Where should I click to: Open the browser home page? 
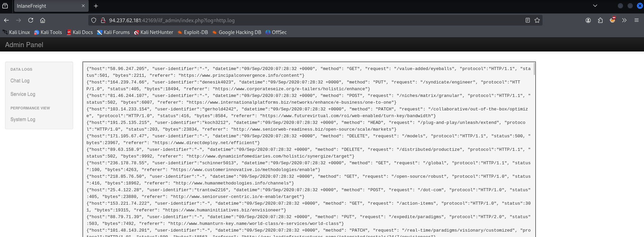[x=42, y=20]
